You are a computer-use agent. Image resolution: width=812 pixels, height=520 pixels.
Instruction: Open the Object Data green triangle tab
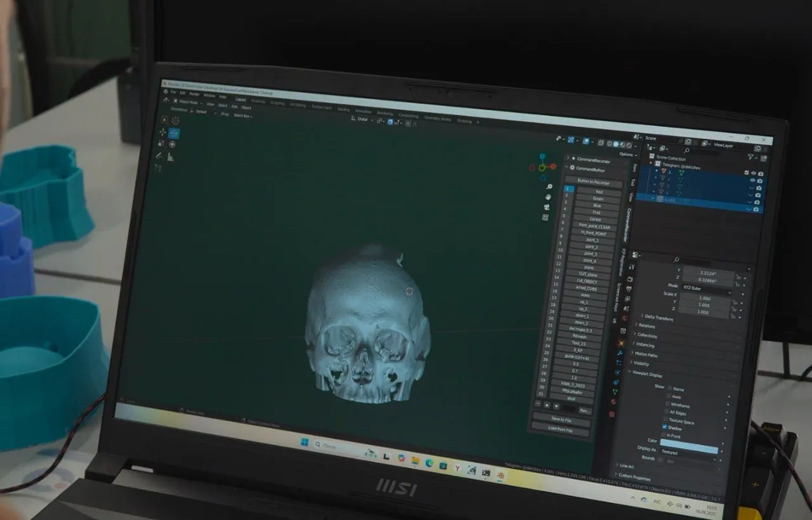tap(614, 392)
